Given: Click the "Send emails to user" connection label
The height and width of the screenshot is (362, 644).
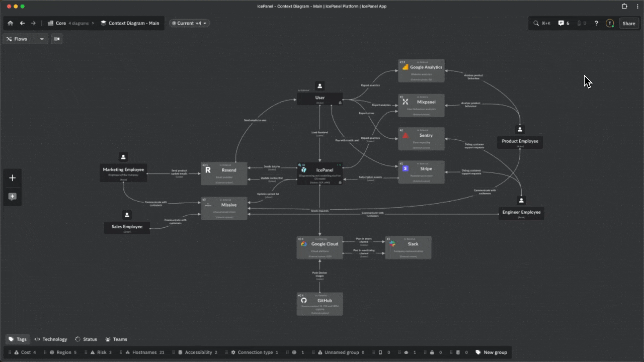Looking at the screenshot, I should [255, 121].
